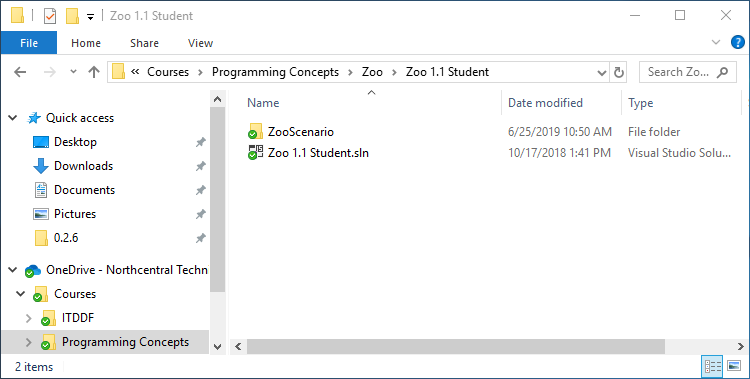750x379 pixels.
Task: Click Programming Concepts in address breadcrumb
Action: click(276, 72)
